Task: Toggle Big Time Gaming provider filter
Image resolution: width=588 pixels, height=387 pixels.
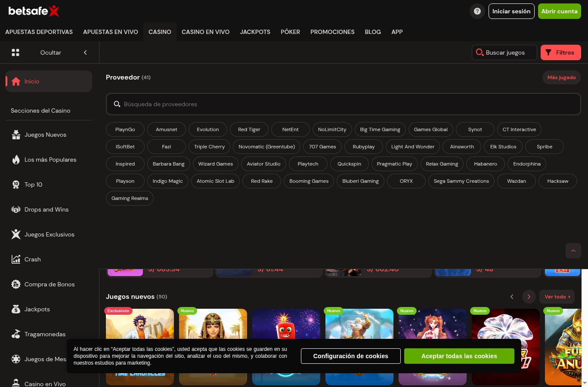Action: click(380, 129)
